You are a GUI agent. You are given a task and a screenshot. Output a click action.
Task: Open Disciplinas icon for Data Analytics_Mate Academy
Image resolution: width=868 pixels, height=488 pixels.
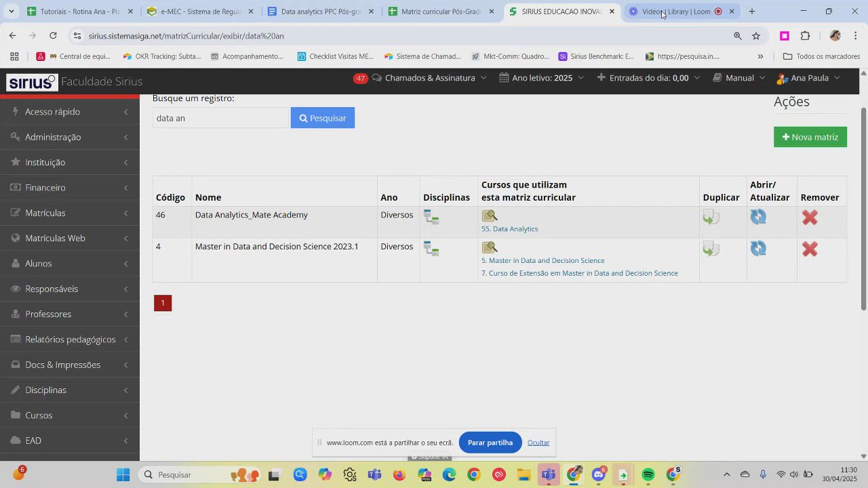click(431, 217)
